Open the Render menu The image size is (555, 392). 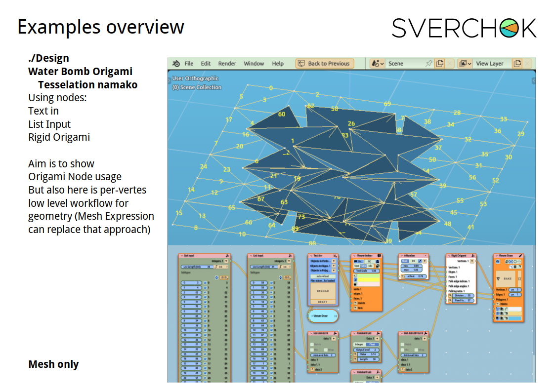[x=227, y=64]
